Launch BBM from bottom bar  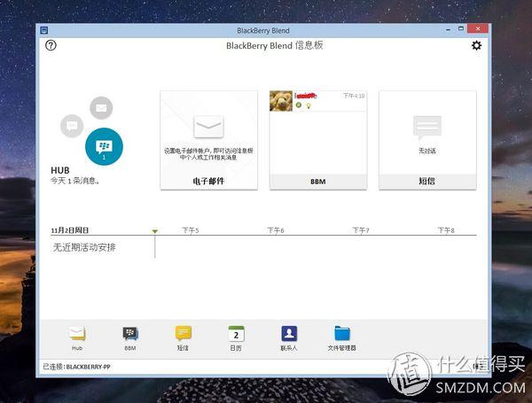pyautogui.click(x=130, y=338)
